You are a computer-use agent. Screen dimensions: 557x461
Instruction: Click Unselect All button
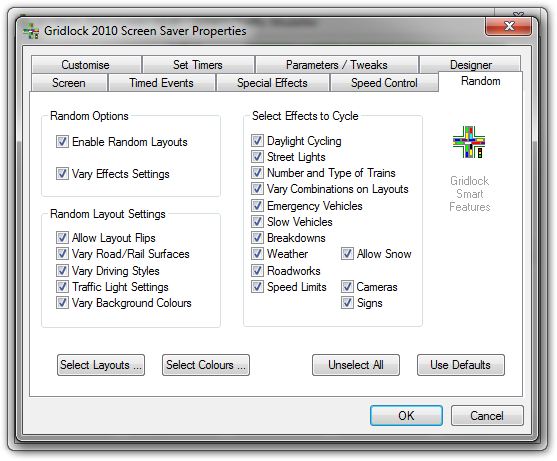356,365
